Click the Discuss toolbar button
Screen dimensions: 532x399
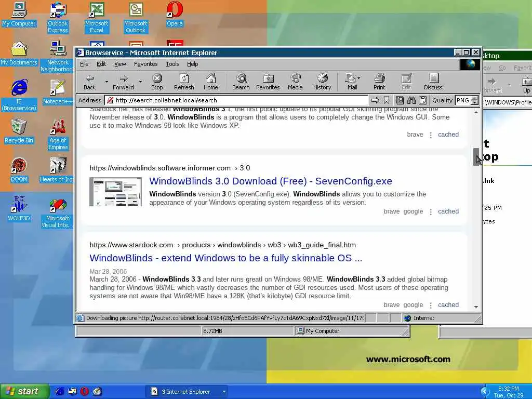433,82
